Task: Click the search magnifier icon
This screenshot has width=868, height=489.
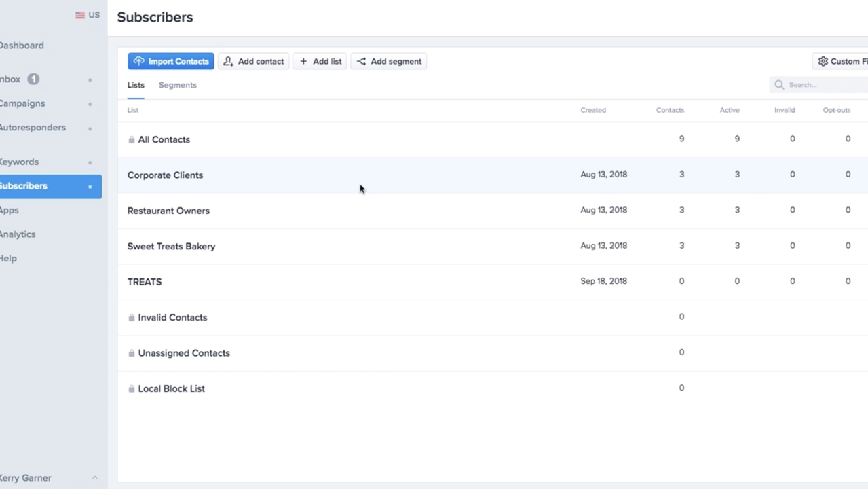Action: point(779,85)
